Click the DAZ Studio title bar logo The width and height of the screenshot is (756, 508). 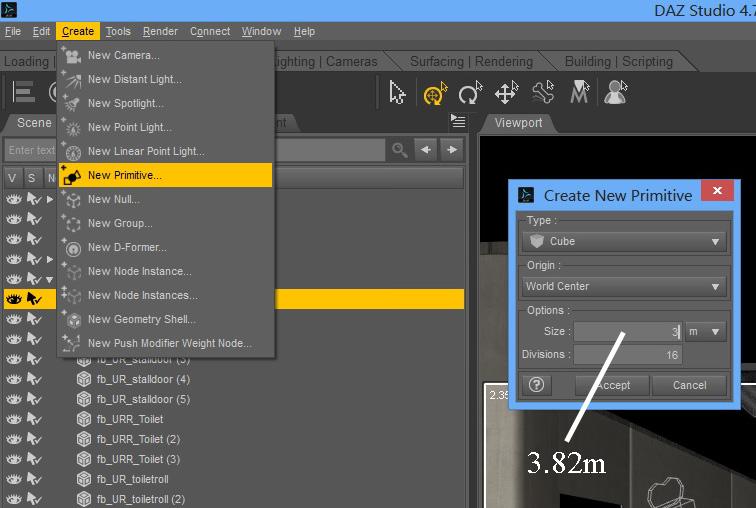tap(9, 10)
